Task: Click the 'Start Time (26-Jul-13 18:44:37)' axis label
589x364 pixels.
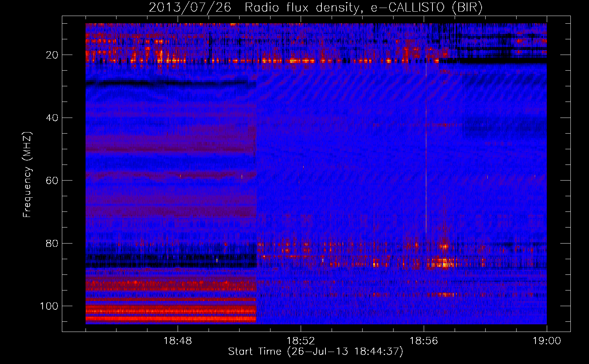Action: [x=316, y=352]
